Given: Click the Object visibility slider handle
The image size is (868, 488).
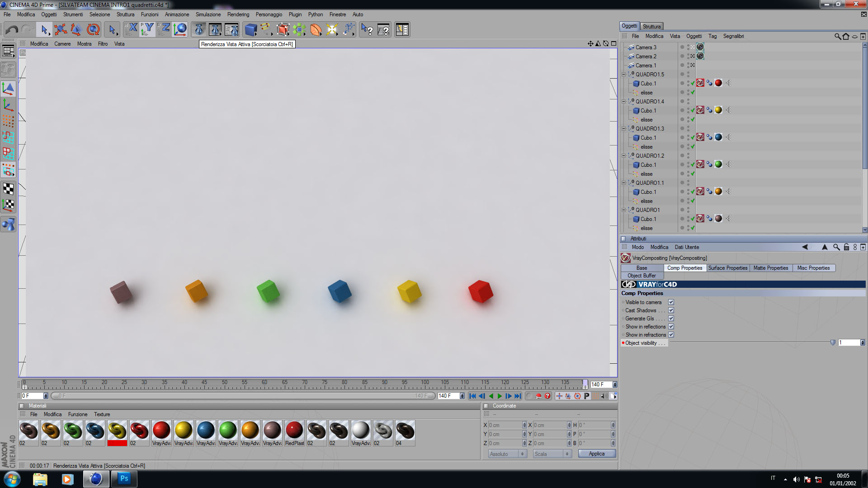Looking at the screenshot, I should click(833, 343).
